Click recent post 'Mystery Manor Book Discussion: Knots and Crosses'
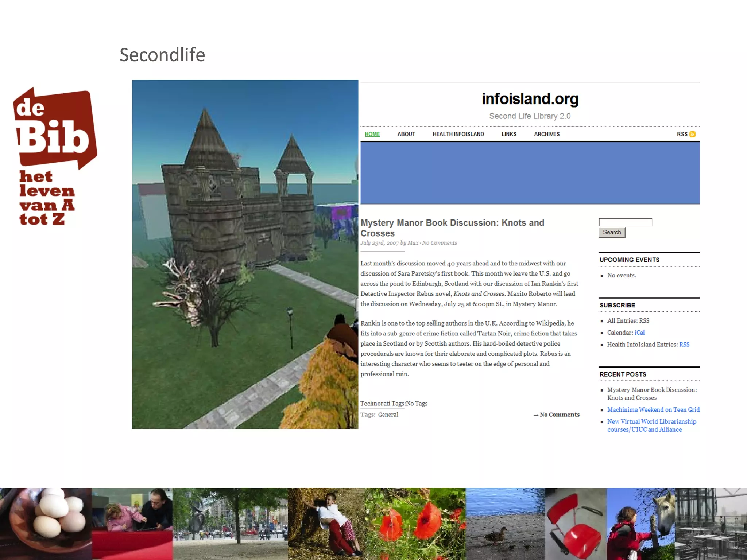 point(652,394)
